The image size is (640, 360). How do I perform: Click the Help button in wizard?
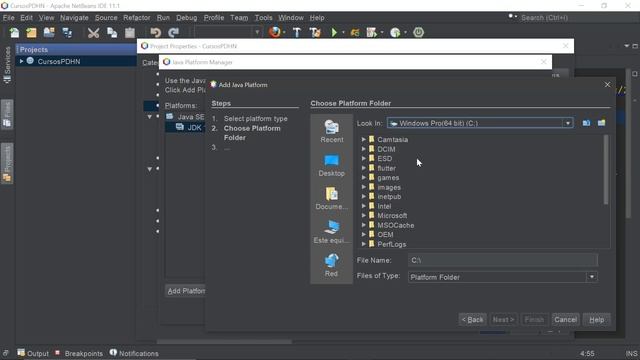coord(596,320)
